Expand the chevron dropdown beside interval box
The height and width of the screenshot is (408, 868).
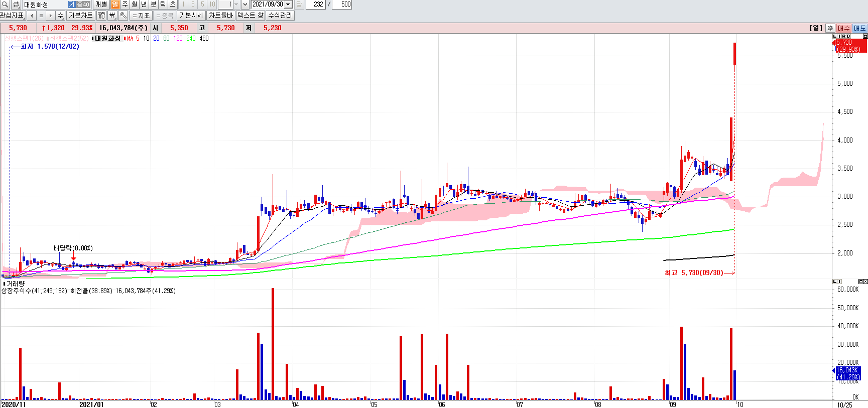click(x=245, y=5)
